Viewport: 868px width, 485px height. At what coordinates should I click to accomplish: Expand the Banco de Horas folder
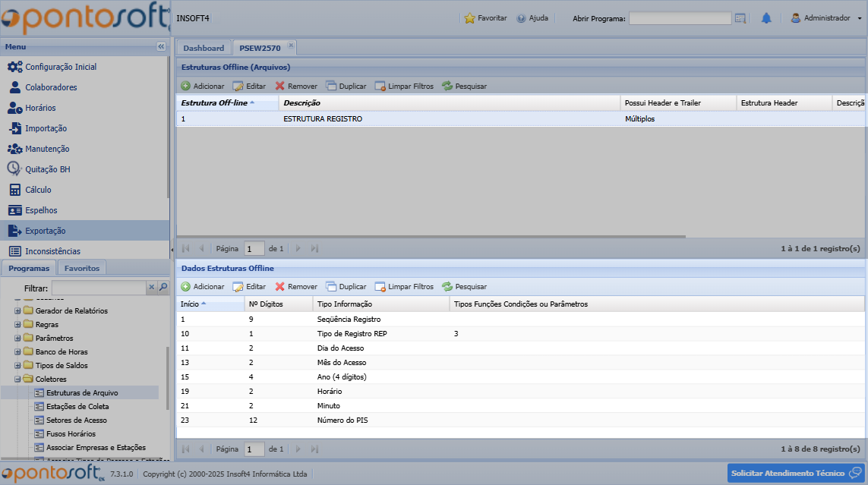click(x=17, y=352)
